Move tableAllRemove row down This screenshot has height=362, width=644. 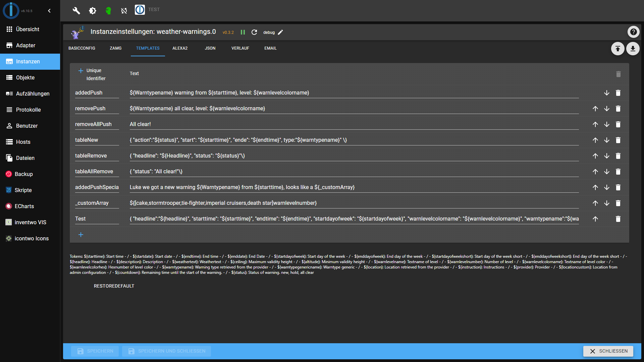pos(606,172)
